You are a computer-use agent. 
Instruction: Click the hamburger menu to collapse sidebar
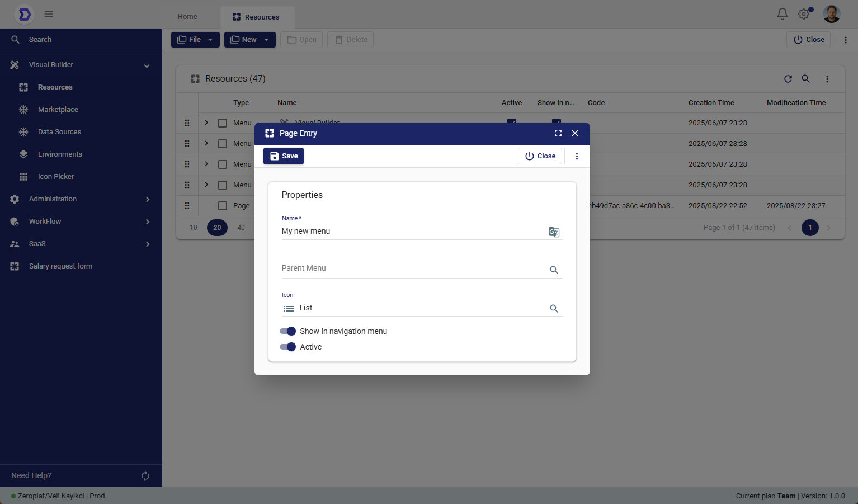click(x=49, y=14)
